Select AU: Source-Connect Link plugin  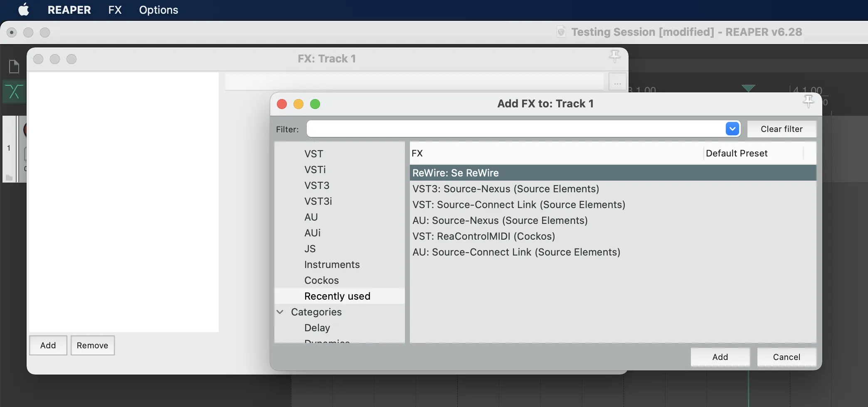pyautogui.click(x=613, y=252)
